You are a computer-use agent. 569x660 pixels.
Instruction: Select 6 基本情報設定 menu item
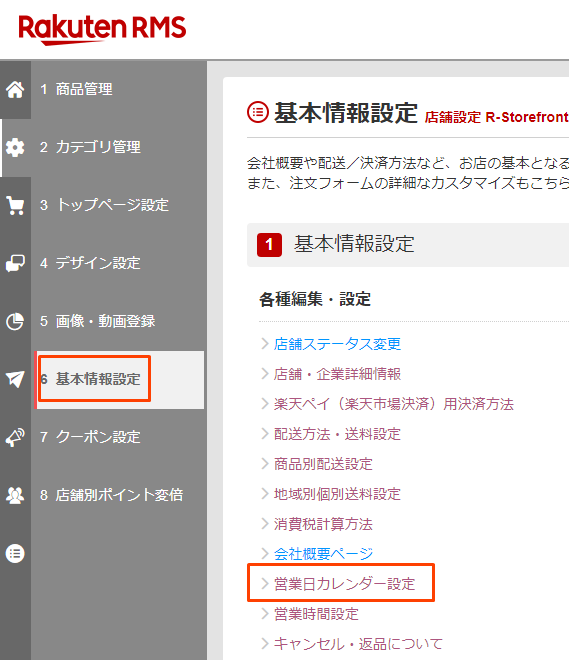(x=90, y=379)
